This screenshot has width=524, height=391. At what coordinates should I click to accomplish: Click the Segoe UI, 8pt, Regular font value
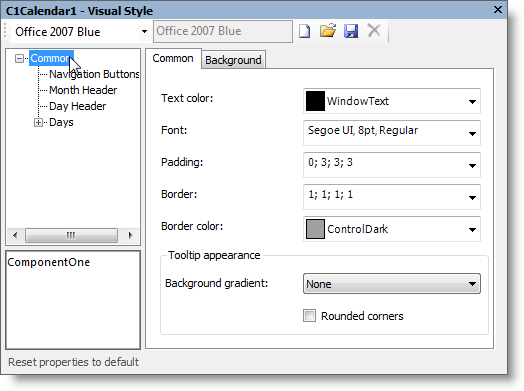click(x=363, y=130)
